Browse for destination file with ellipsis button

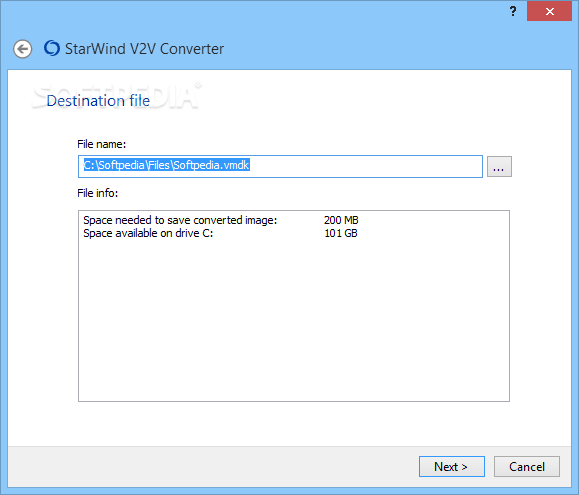pos(499,166)
